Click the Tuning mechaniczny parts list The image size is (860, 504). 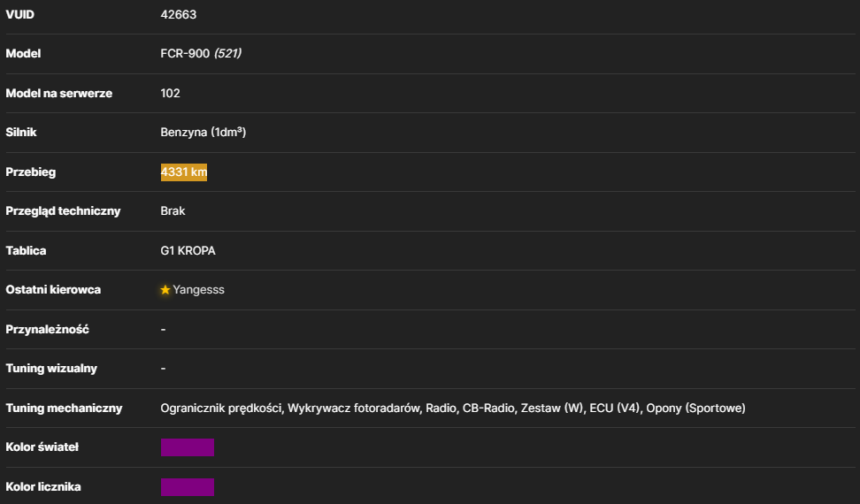453,409
